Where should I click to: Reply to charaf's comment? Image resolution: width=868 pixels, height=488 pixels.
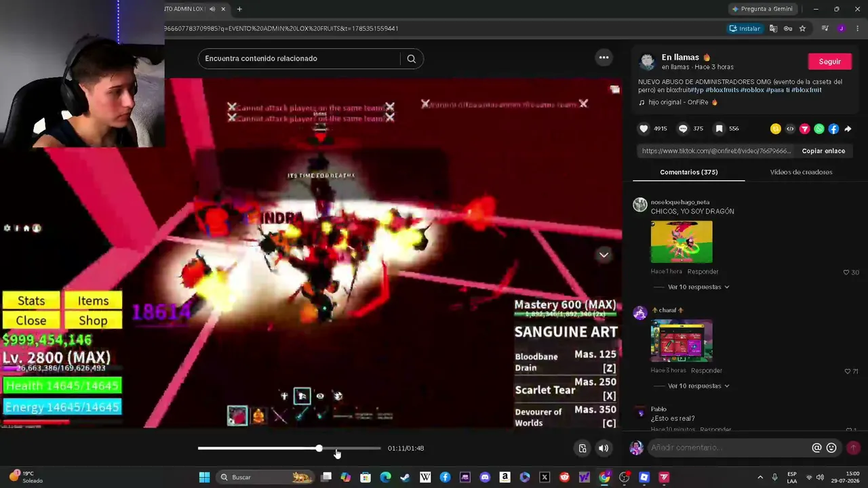click(707, 371)
